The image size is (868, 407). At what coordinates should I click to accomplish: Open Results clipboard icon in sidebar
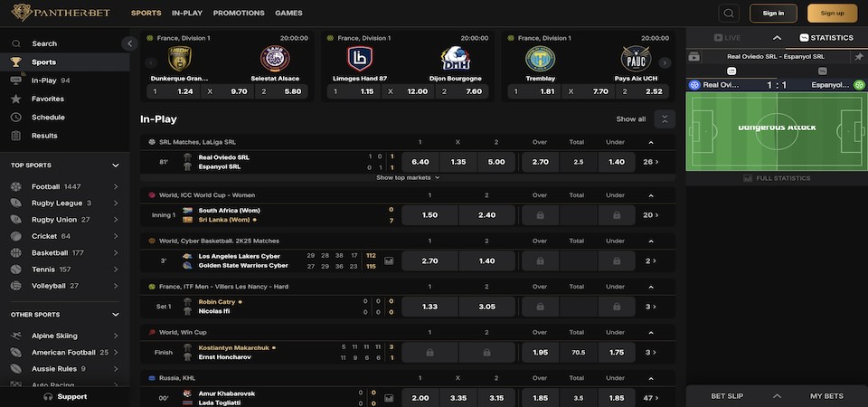point(16,136)
